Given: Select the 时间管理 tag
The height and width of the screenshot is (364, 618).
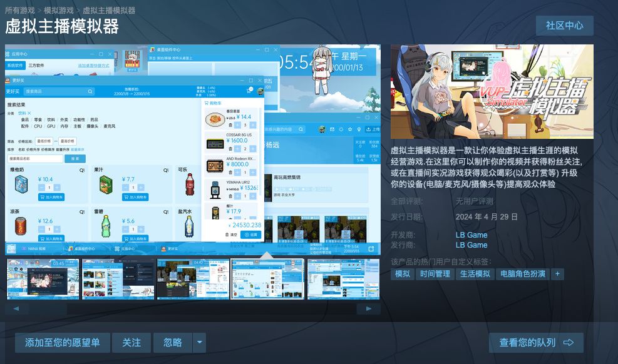Looking at the screenshot, I should coord(435,274).
